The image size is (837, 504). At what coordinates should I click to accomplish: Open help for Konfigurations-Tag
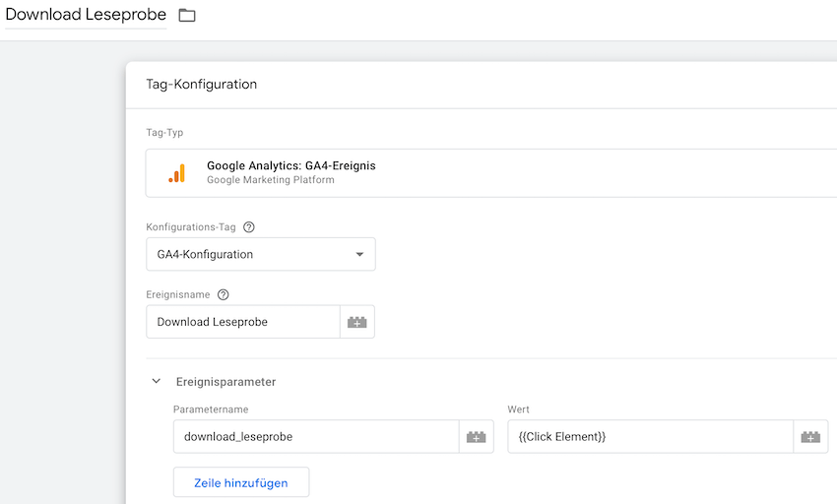tap(249, 227)
